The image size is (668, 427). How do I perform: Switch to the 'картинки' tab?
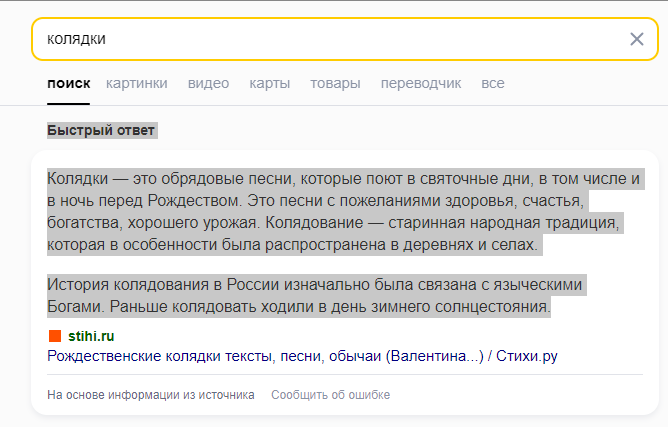click(x=137, y=83)
